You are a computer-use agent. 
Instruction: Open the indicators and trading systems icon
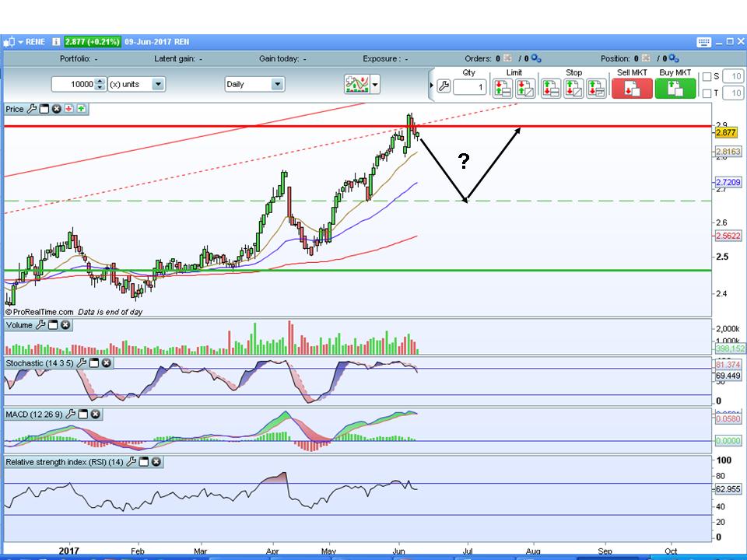(x=357, y=84)
